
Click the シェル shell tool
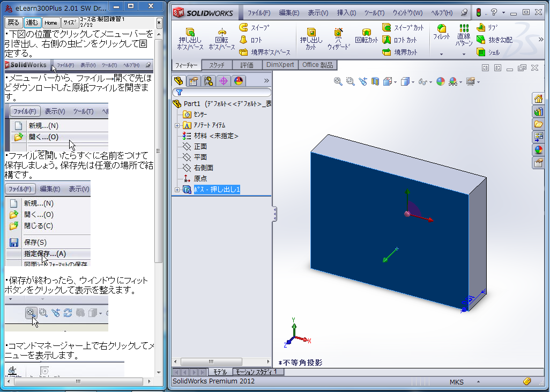pos(488,52)
